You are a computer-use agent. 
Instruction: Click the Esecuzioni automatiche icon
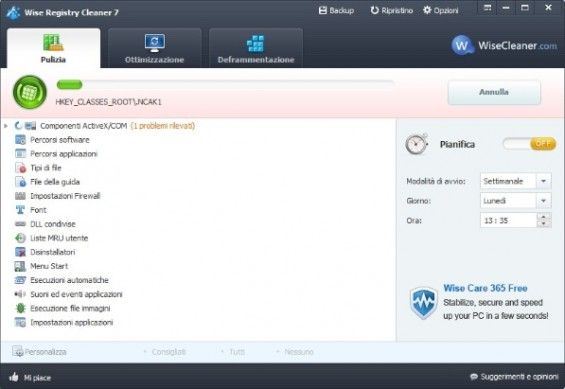pyautogui.click(x=20, y=280)
